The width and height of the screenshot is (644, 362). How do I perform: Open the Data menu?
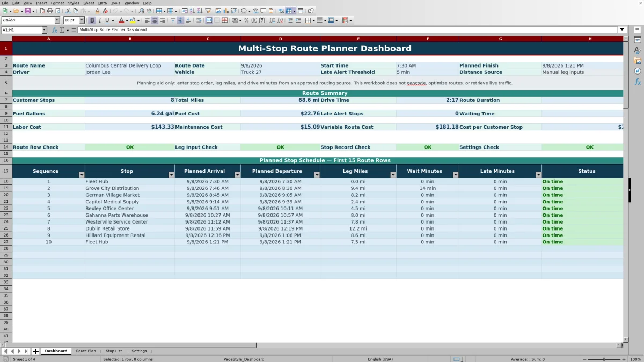[103, 3]
